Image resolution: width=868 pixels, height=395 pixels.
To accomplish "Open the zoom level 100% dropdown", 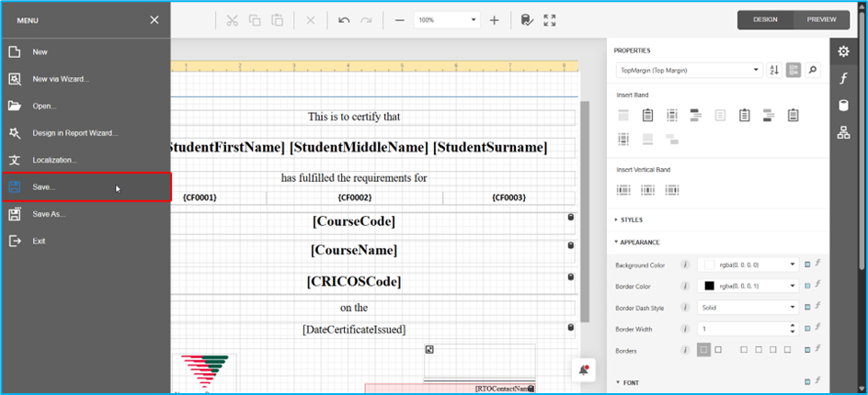I will click(x=447, y=20).
